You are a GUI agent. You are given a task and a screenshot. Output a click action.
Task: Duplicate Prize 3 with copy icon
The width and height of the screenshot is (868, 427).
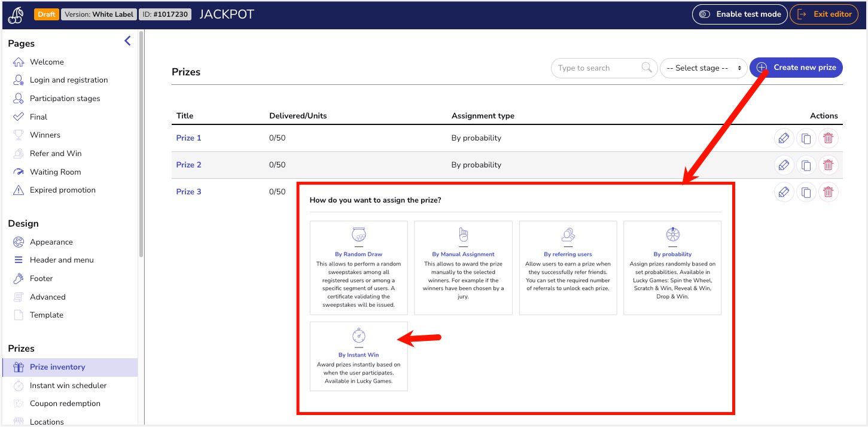(x=806, y=192)
